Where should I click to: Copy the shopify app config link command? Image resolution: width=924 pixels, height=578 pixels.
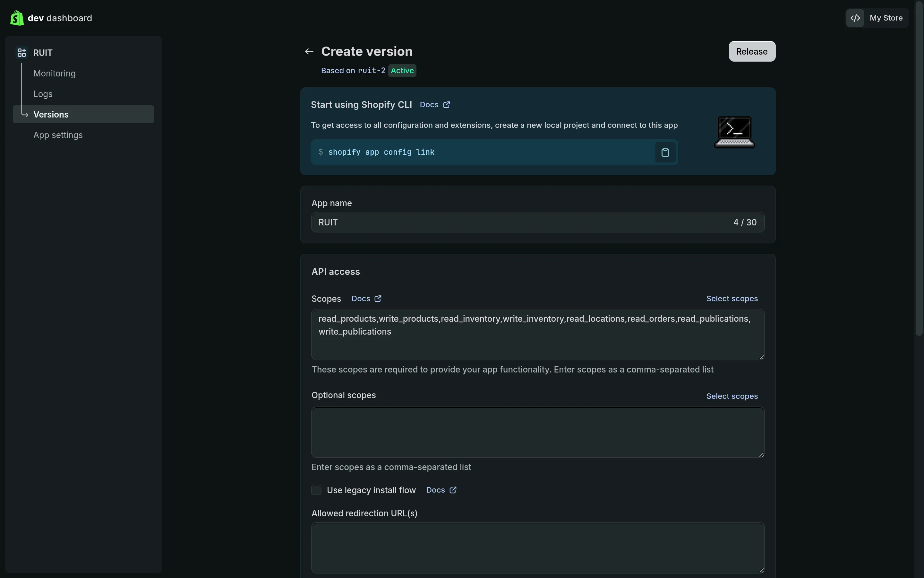click(665, 152)
